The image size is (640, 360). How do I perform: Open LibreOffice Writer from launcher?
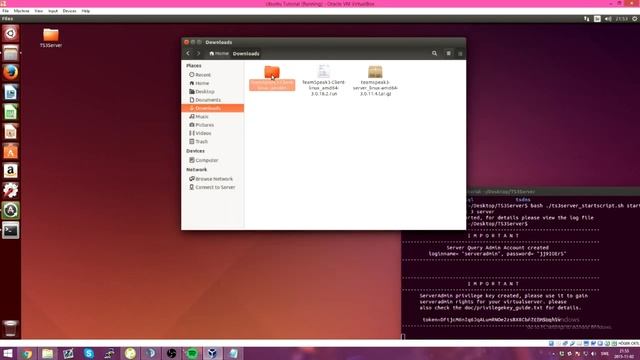[11, 92]
